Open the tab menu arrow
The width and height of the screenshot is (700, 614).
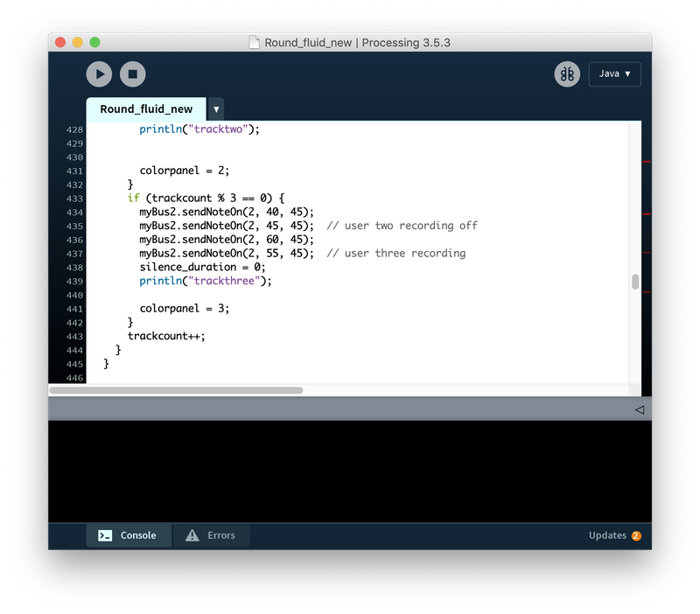(216, 109)
